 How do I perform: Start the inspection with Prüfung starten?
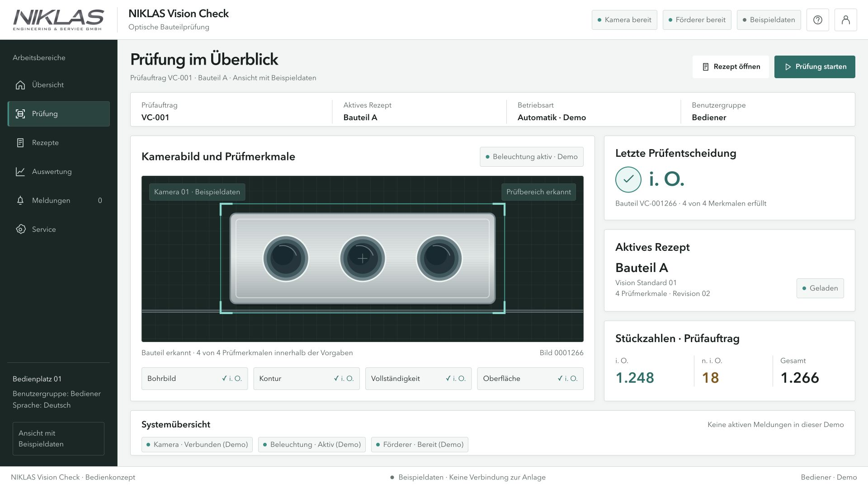(x=814, y=67)
